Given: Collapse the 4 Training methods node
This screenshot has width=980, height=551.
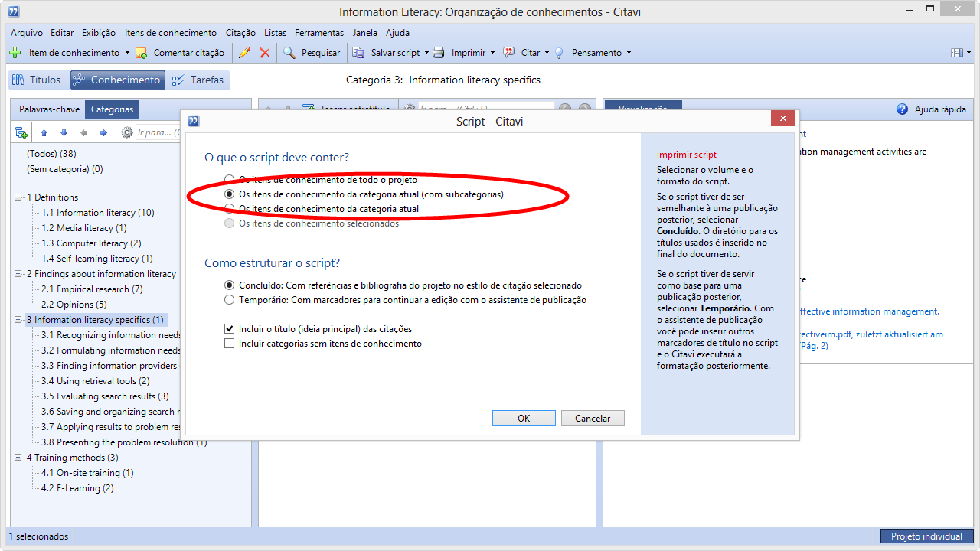Looking at the screenshot, I should click(18, 458).
